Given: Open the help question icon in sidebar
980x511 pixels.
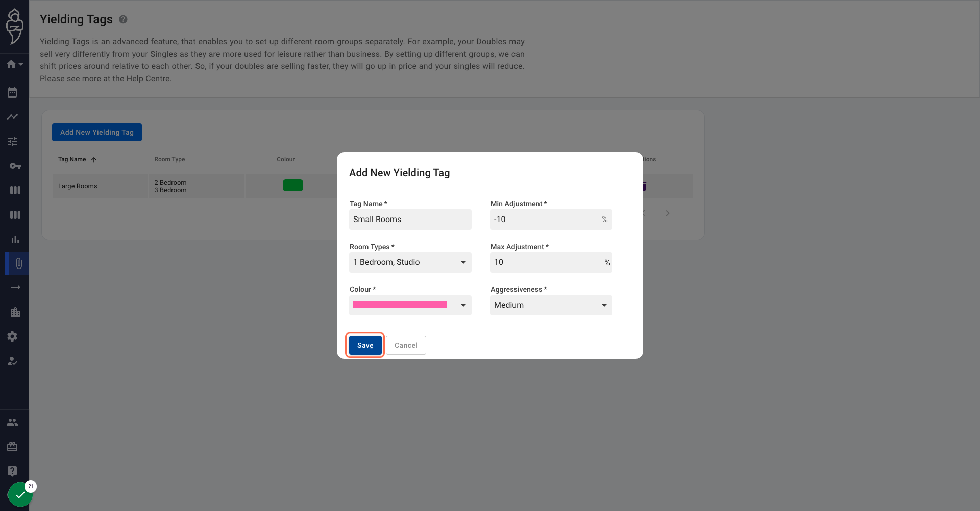Looking at the screenshot, I should pyautogui.click(x=13, y=471).
